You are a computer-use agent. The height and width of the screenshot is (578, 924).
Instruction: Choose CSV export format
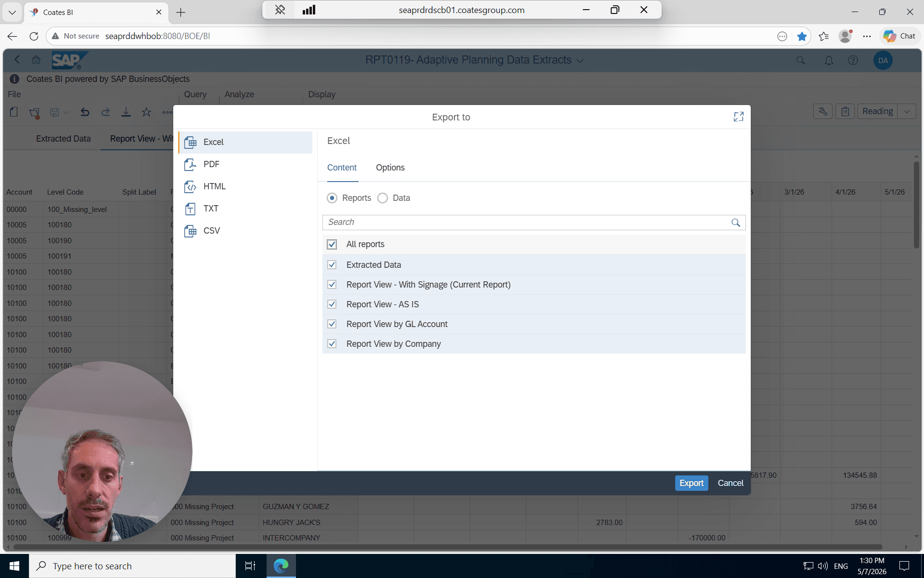245,231
